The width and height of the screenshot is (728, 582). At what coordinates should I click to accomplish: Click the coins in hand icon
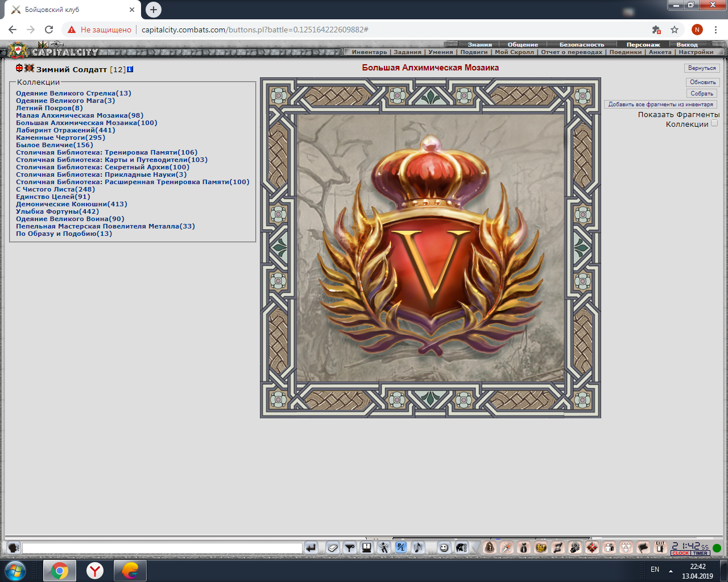575,548
